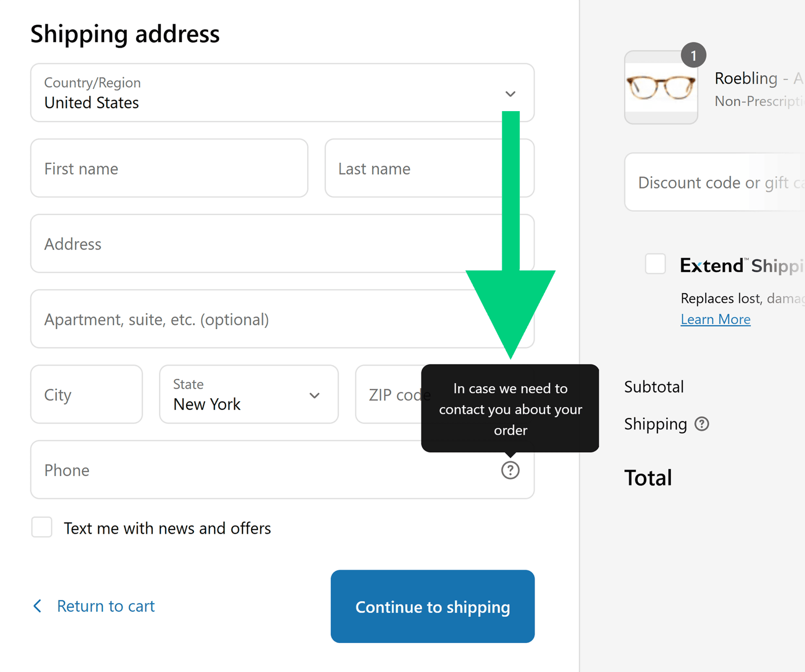805x672 pixels.
Task: Click the Shipping info question mark icon
Action: coord(701,424)
